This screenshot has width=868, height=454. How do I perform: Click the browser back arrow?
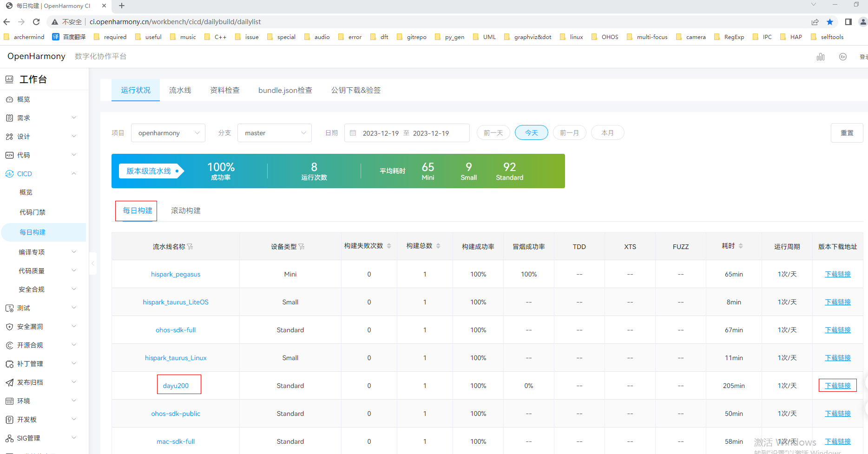tap(7, 22)
